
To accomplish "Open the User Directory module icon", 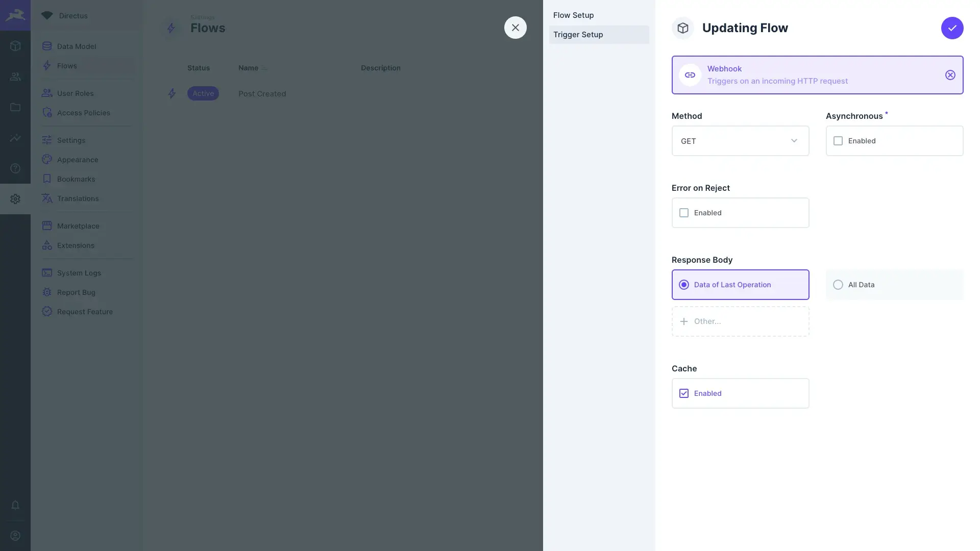I will pos(15,77).
